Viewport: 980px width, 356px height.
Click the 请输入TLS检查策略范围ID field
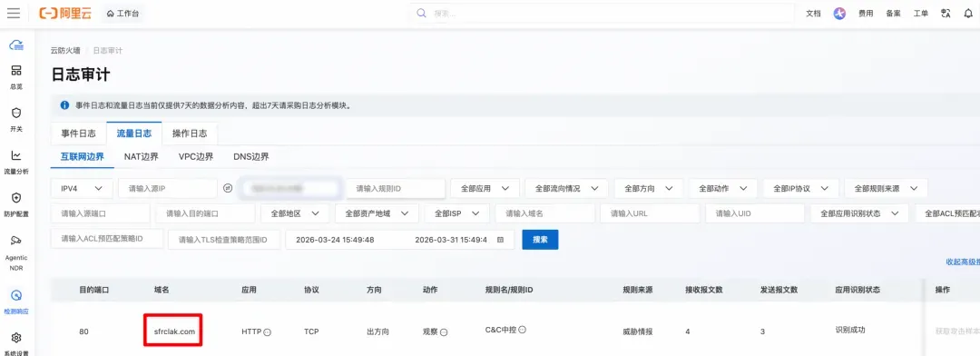[224, 240]
